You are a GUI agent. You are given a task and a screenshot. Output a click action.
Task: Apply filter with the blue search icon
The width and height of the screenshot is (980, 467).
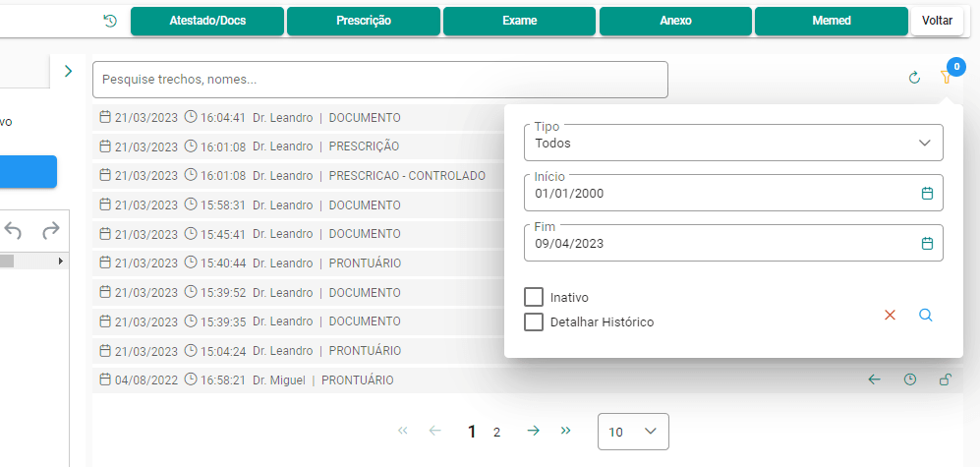(926, 315)
